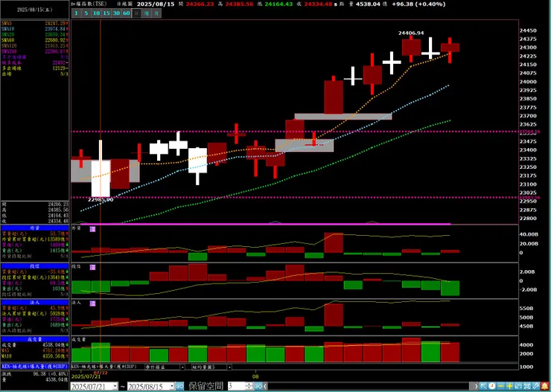Screen dimensions: 551x392
Task: Click the 2025/08/15(五) date box
Action: point(35,10)
